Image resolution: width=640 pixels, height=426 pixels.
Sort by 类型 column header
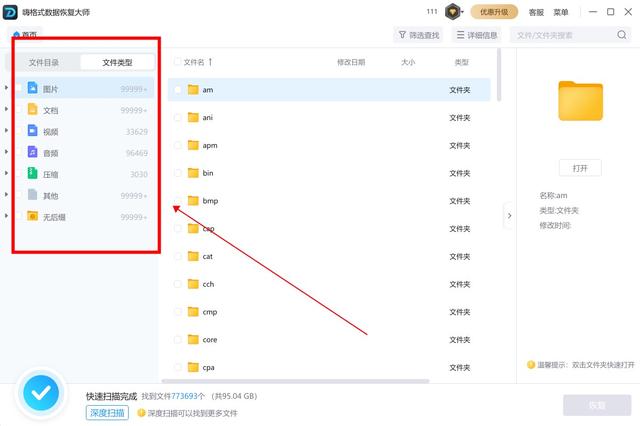tap(462, 62)
